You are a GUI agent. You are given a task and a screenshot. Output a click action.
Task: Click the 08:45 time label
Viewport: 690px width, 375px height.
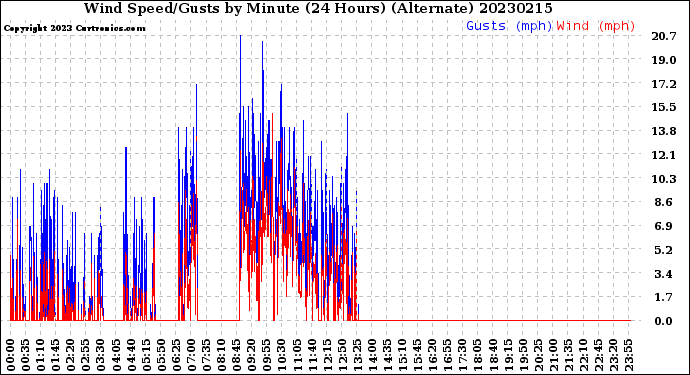(x=236, y=355)
